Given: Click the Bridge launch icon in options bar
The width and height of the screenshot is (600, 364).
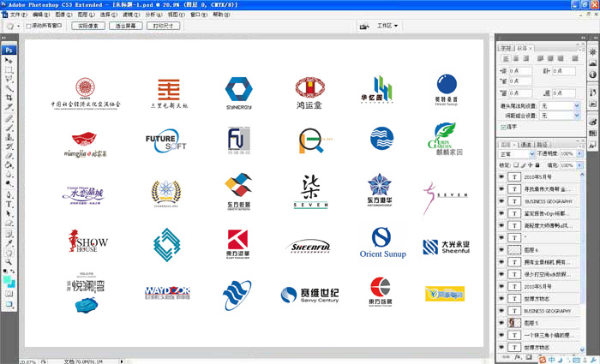Looking at the screenshot, I should pos(364,26).
